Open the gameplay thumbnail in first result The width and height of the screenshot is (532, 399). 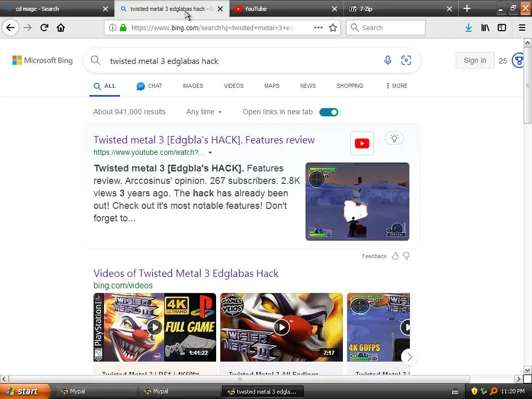pos(357,202)
